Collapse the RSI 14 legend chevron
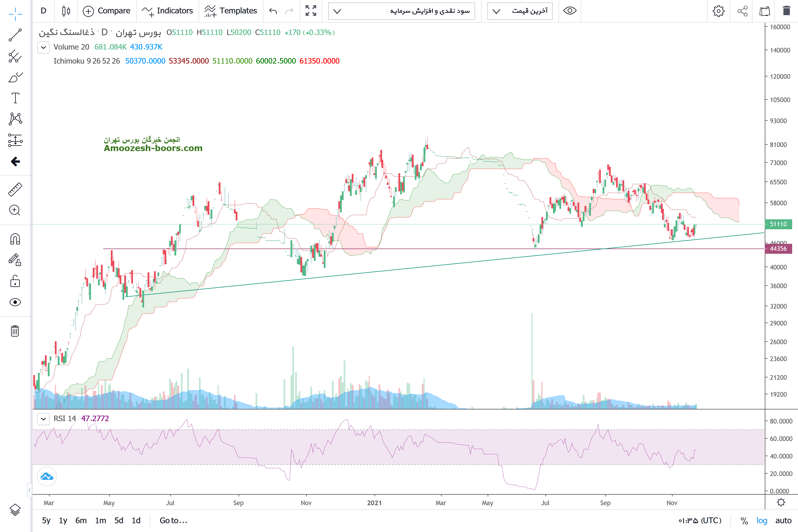Viewport: 798px width, 532px height. click(43, 419)
